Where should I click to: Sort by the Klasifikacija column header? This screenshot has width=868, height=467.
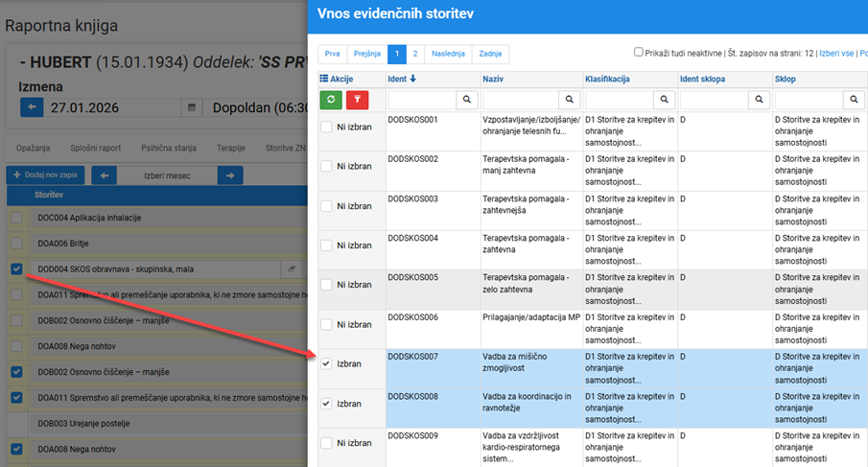pyautogui.click(x=607, y=79)
